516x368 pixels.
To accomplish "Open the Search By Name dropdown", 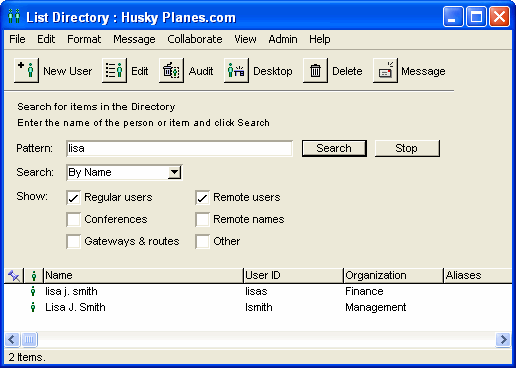I will pyautogui.click(x=174, y=172).
